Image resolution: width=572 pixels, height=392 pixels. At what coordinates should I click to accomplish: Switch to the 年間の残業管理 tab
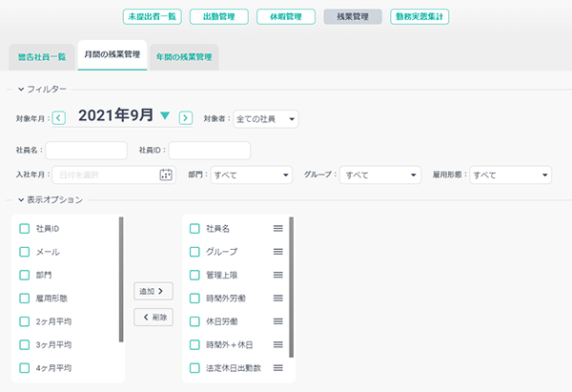click(186, 56)
